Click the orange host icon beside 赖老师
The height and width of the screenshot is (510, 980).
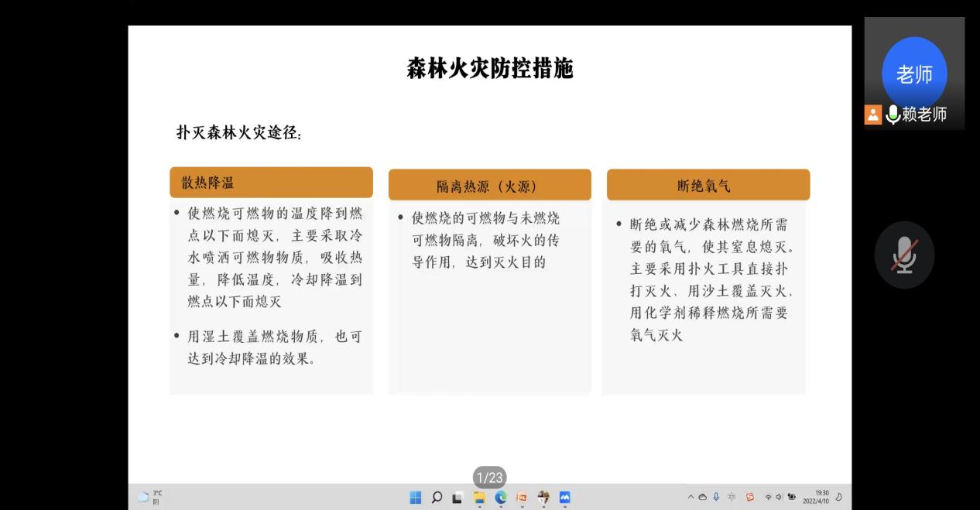point(873,115)
